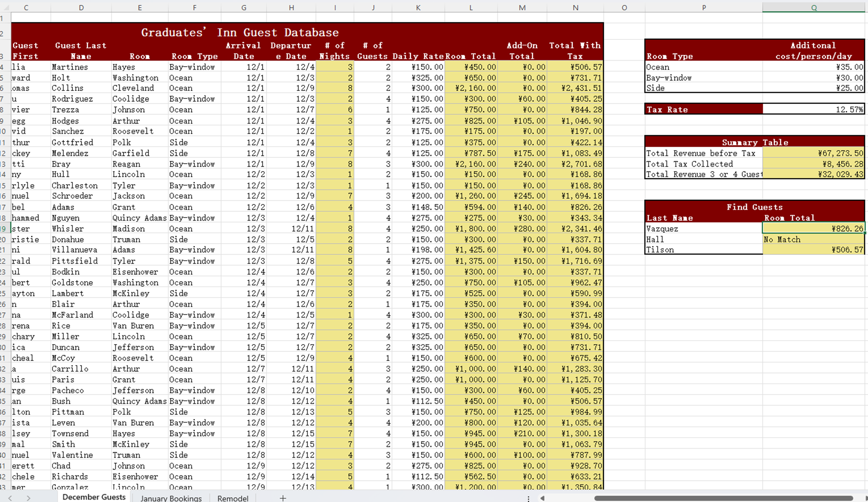
Task: Select row 19 header
Action: tap(3, 229)
